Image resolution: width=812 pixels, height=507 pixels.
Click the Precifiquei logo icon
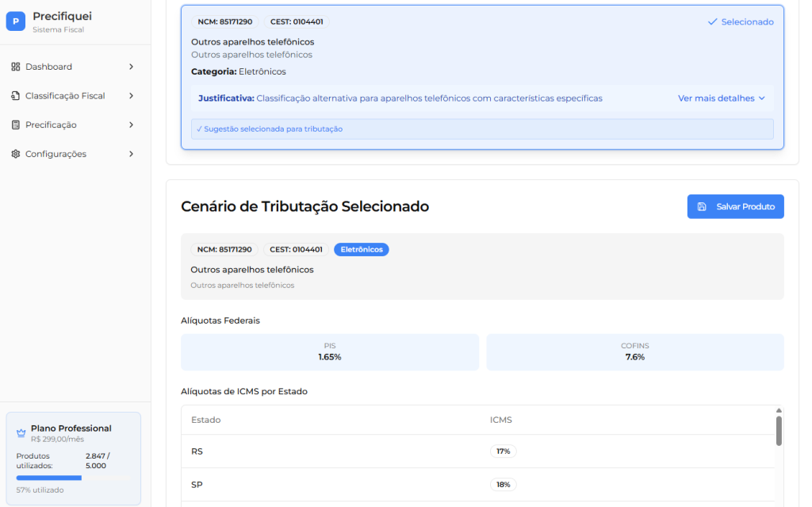[16, 21]
